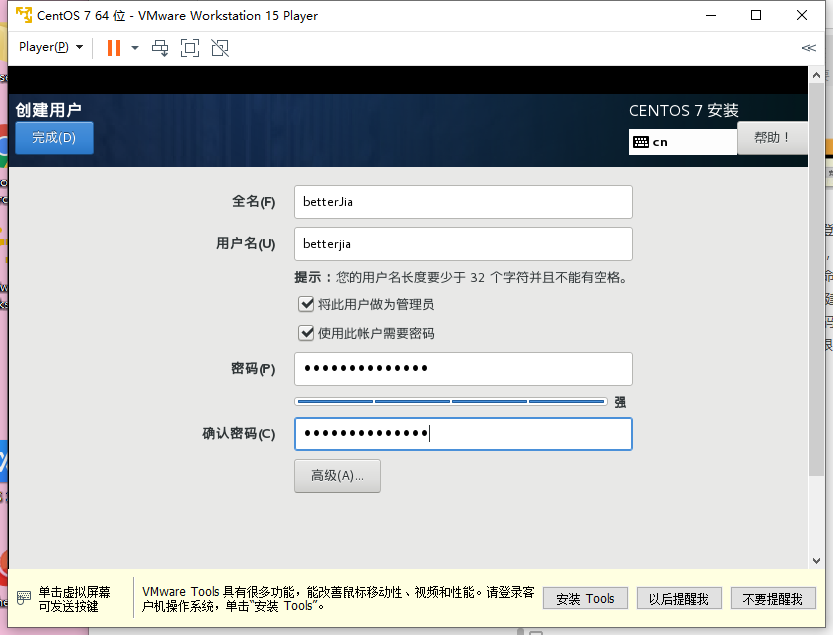Toggle 使用此帐户需要密码 checkbox
The width and height of the screenshot is (833, 635).
click(306, 333)
